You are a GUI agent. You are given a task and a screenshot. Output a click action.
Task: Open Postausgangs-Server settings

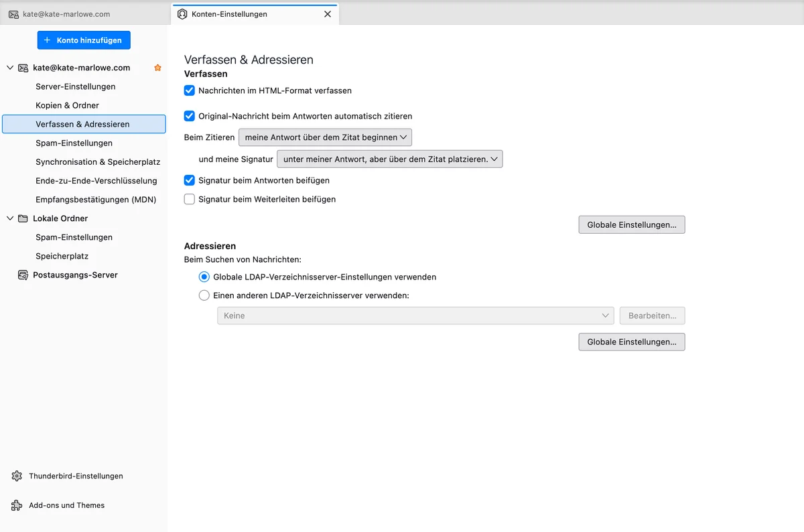point(75,275)
